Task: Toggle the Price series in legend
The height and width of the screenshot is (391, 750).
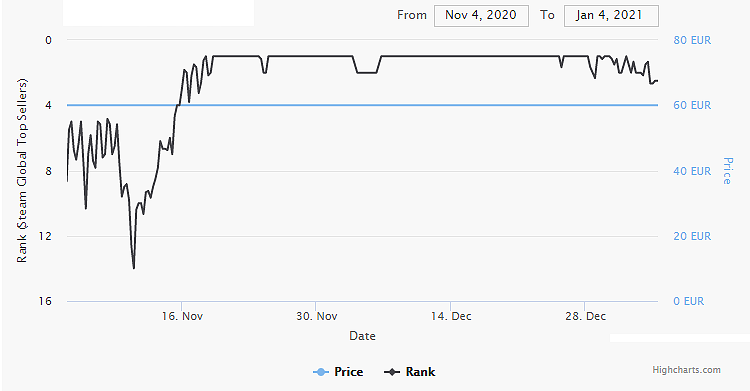Action: pyautogui.click(x=338, y=372)
